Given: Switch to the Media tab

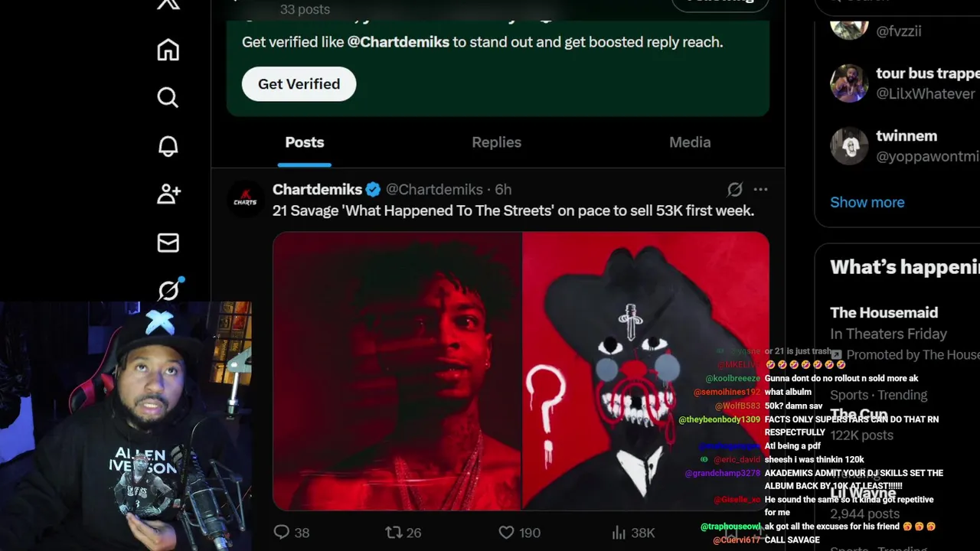Looking at the screenshot, I should click(690, 142).
